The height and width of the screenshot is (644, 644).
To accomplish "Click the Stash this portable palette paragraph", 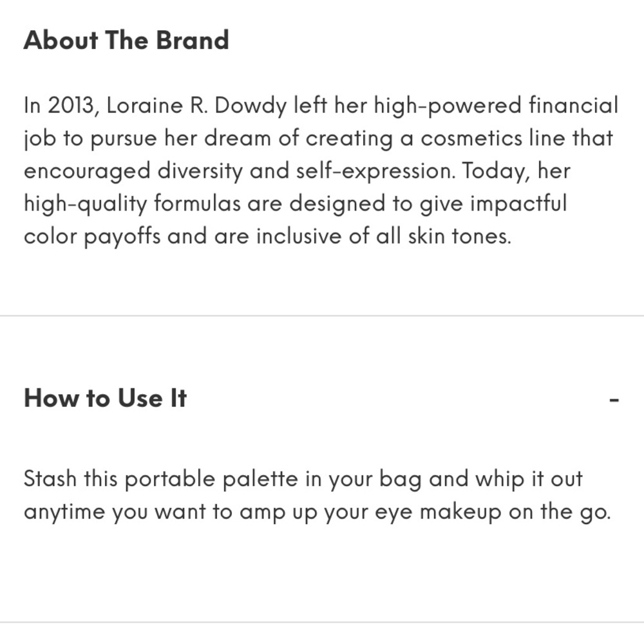I will click(x=317, y=495).
